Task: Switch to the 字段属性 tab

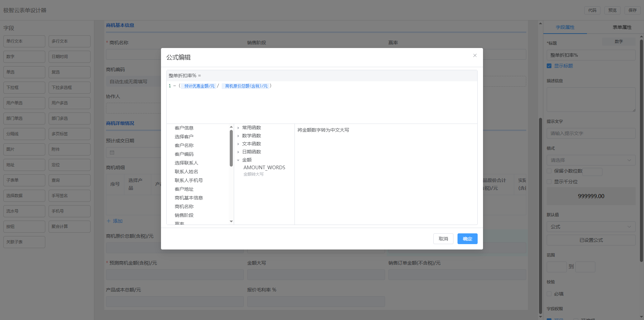Action: [x=565, y=27]
